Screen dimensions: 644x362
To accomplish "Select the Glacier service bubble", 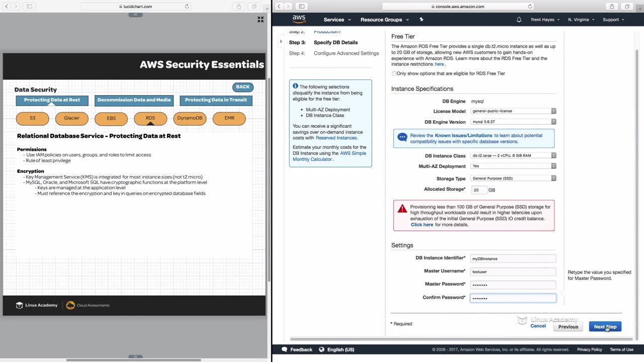I will coord(72,119).
